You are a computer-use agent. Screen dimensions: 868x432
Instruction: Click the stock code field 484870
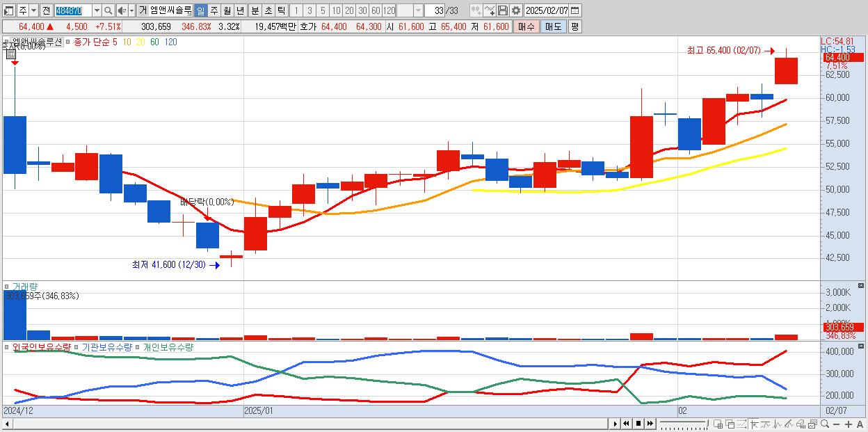pyautogui.click(x=73, y=10)
